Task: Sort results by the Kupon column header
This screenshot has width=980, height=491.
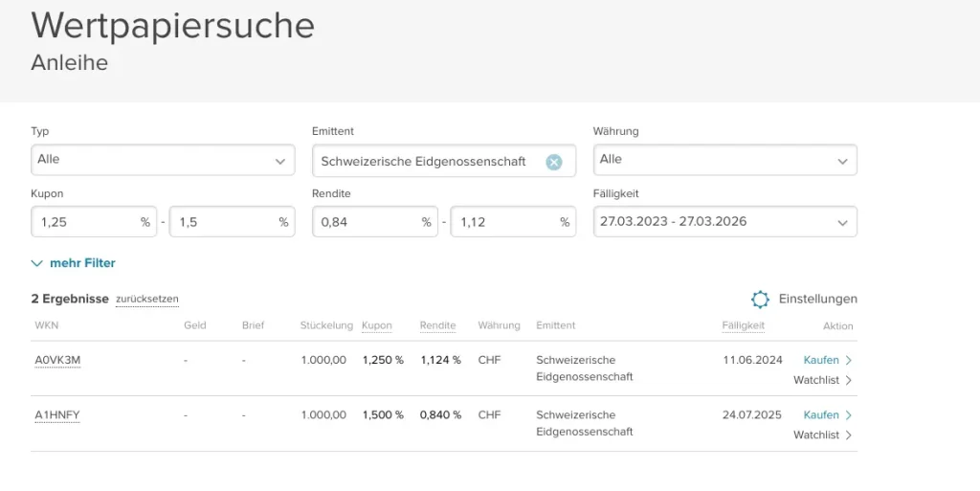Action: [x=377, y=325]
